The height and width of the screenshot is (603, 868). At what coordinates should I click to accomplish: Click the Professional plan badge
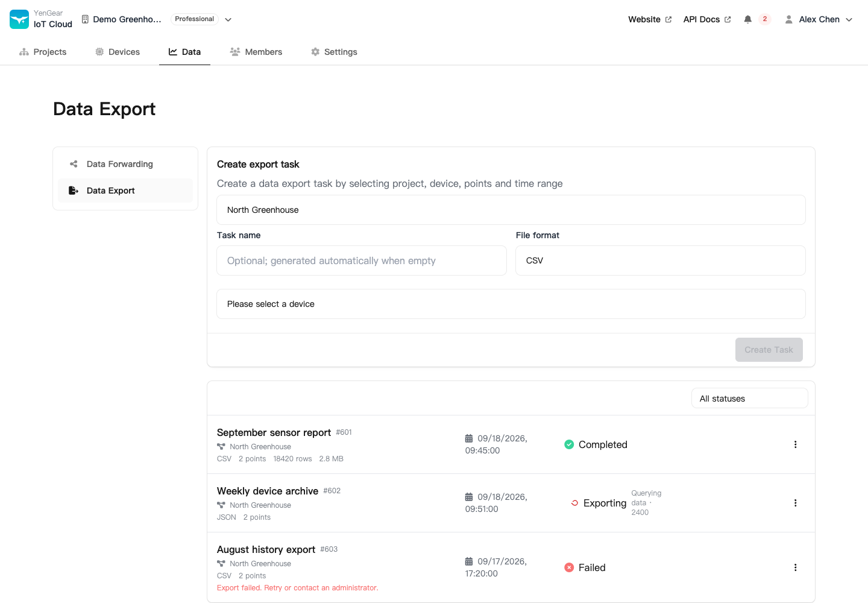tap(194, 19)
